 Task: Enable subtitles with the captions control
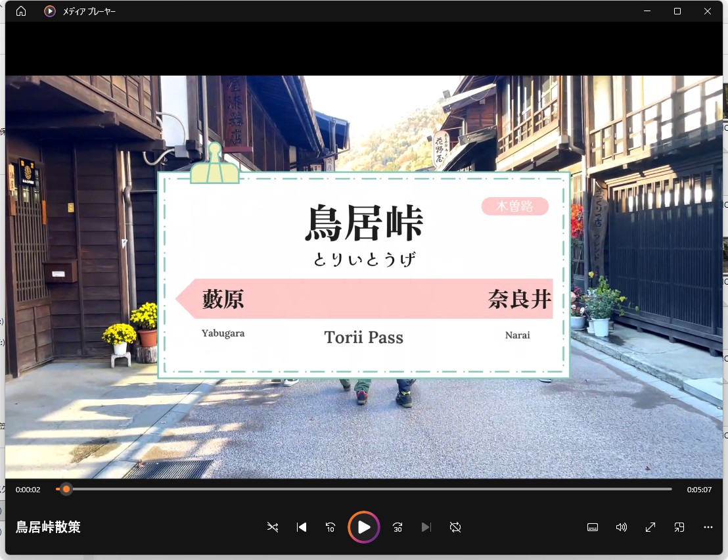(592, 527)
